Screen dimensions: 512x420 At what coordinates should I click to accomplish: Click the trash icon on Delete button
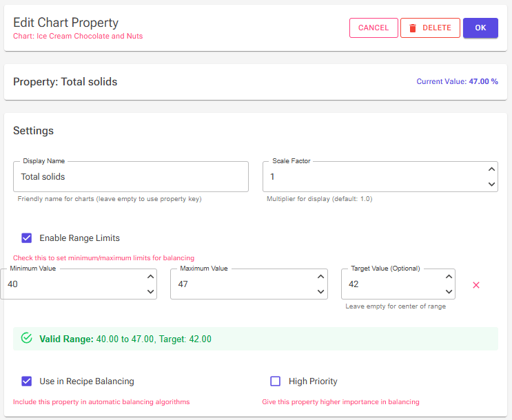(x=413, y=28)
